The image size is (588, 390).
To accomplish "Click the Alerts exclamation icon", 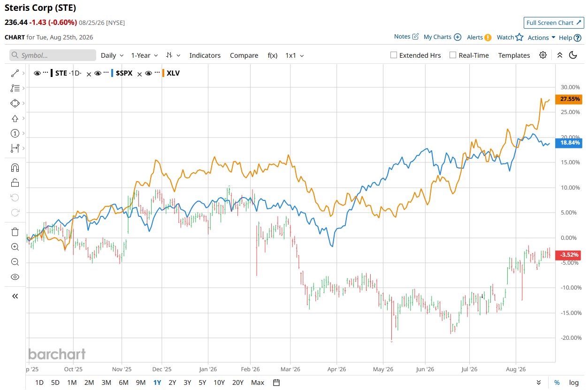I will [x=488, y=38].
